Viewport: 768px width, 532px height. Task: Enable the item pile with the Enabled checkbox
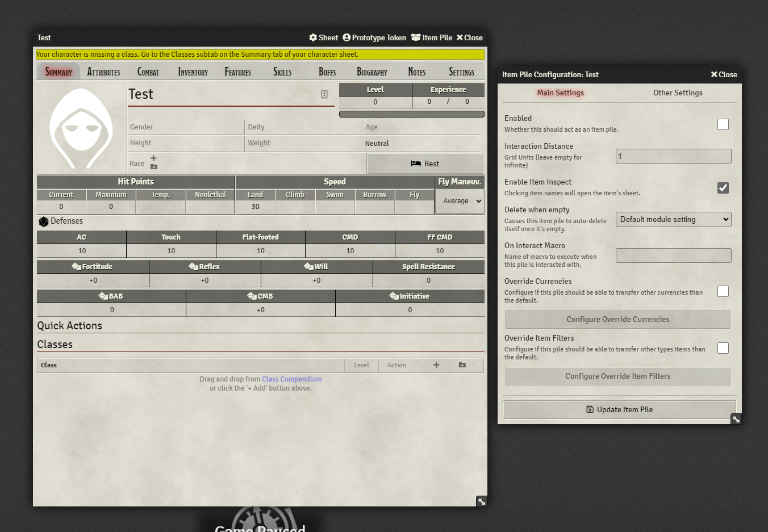click(723, 124)
